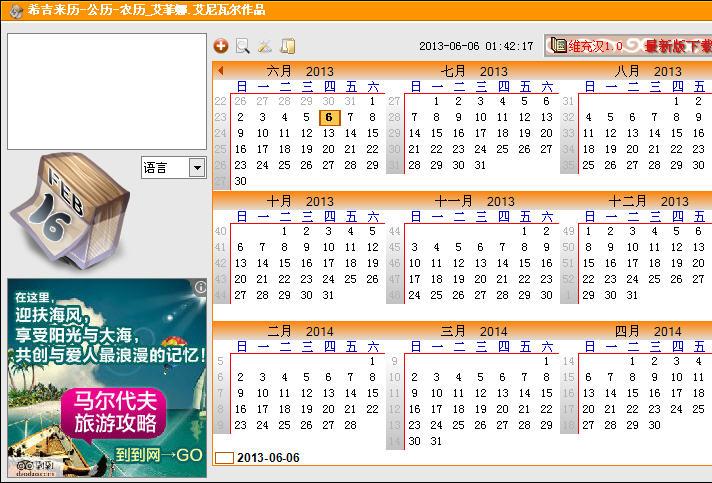The height and width of the screenshot is (483, 712).
Task: Click the yellow today legend swatch
Action: click(x=225, y=458)
